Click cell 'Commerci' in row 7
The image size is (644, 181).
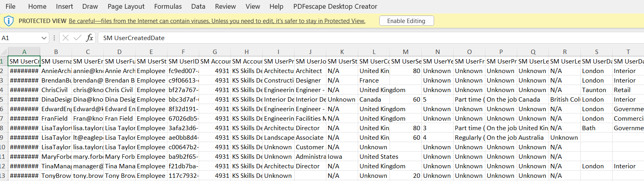[628, 119]
